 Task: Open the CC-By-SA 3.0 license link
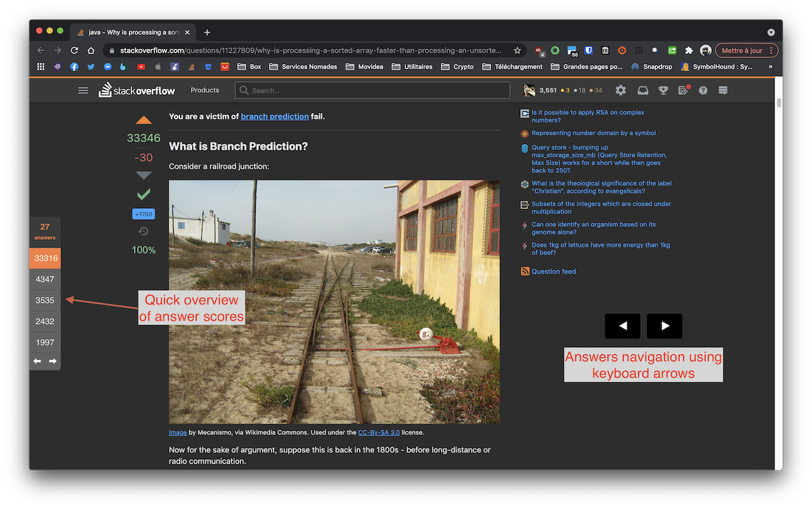tap(379, 432)
